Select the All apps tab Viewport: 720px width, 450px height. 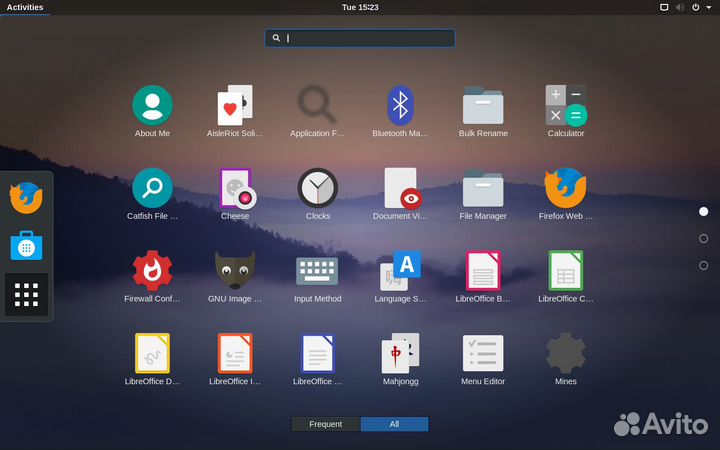394,424
